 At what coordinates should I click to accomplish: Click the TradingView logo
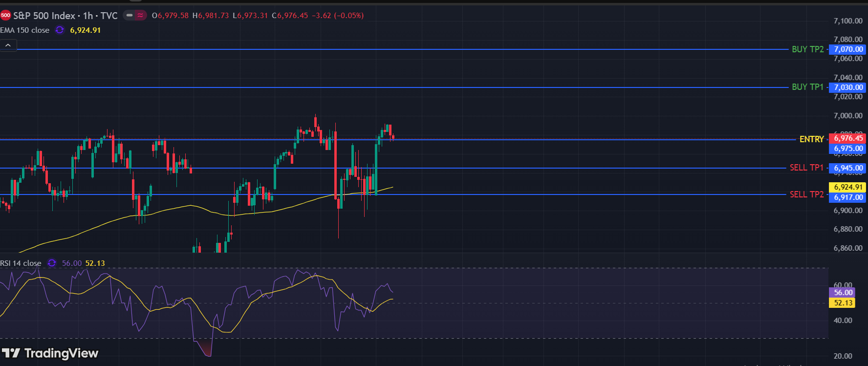(50, 353)
